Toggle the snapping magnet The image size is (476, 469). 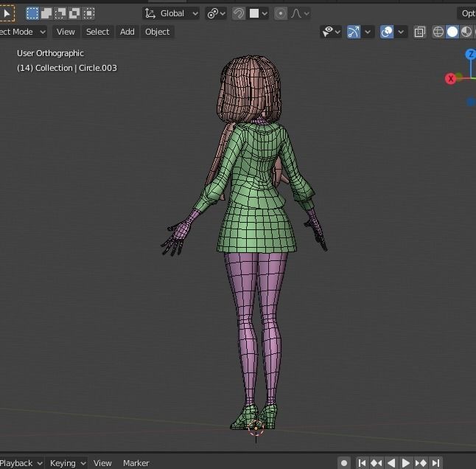(x=239, y=13)
